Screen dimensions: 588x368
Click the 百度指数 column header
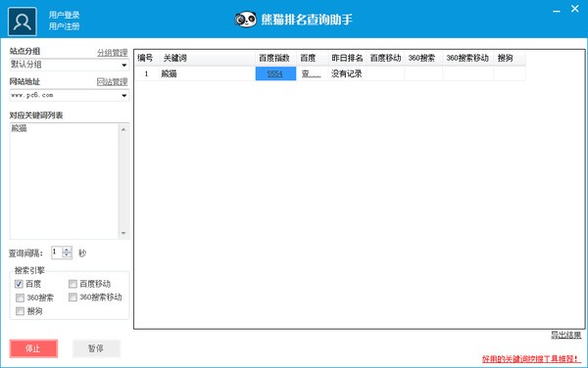coord(275,58)
